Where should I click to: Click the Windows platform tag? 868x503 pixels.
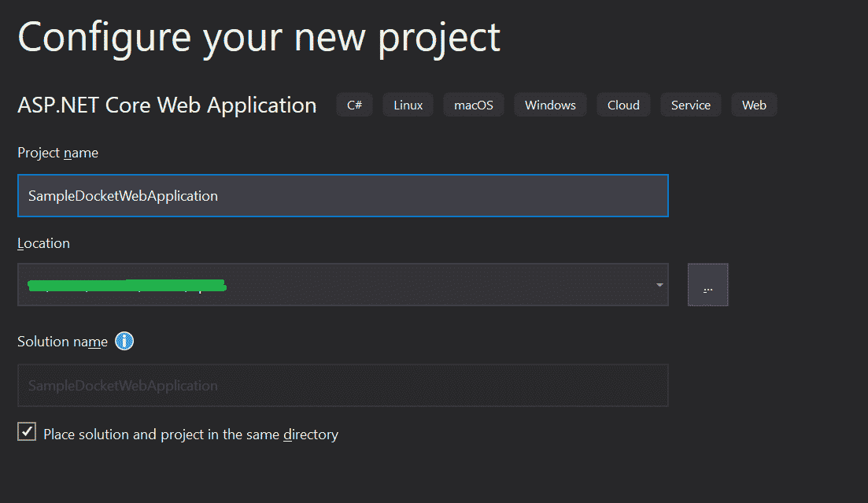tap(549, 104)
